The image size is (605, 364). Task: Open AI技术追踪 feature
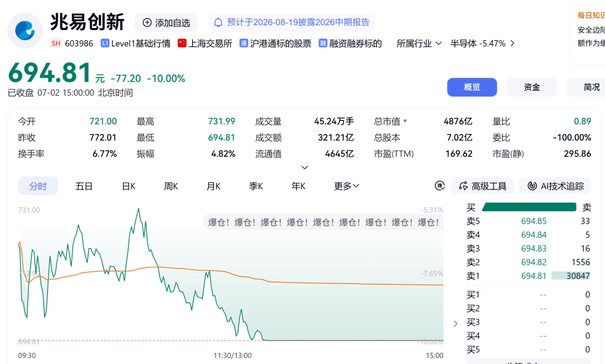point(556,186)
